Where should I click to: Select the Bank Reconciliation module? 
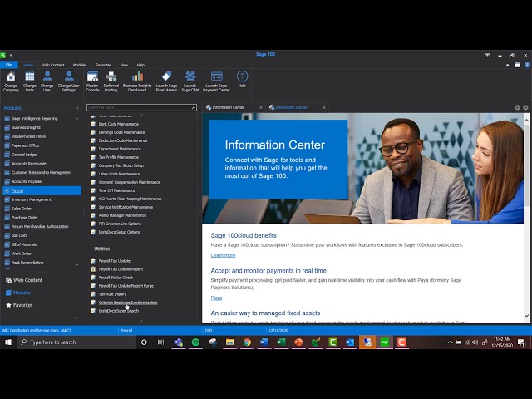[27, 263]
